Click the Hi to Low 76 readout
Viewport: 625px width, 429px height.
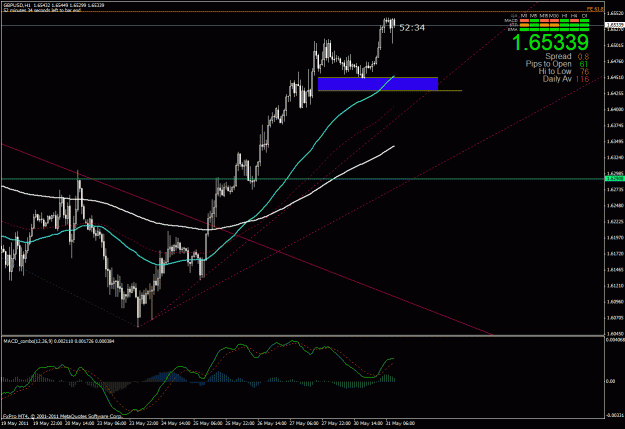(564, 71)
